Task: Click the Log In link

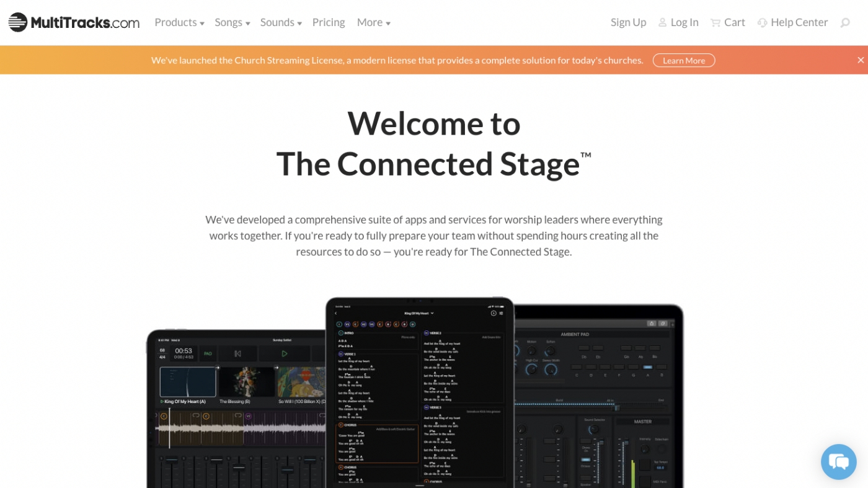Action: (678, 22)
